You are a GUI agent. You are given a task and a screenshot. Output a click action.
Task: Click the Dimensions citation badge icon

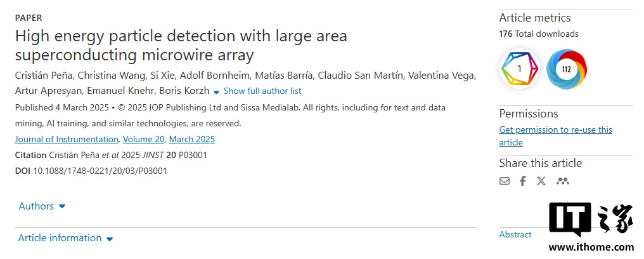520,69
